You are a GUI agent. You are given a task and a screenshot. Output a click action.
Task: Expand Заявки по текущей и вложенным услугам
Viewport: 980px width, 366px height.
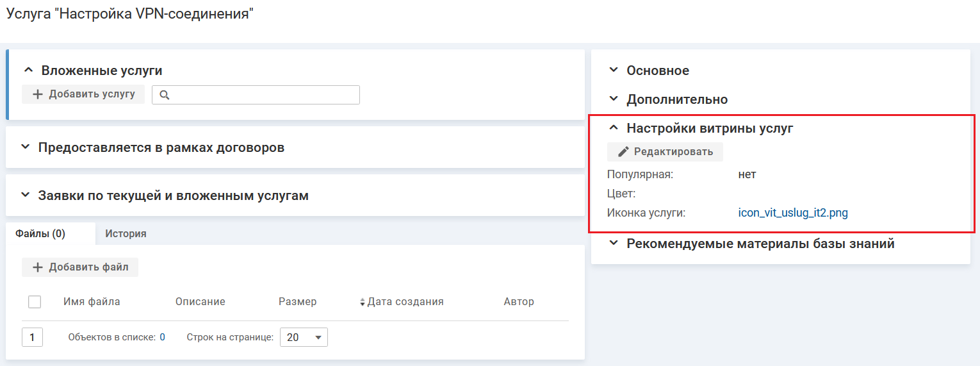click(25, 195)
